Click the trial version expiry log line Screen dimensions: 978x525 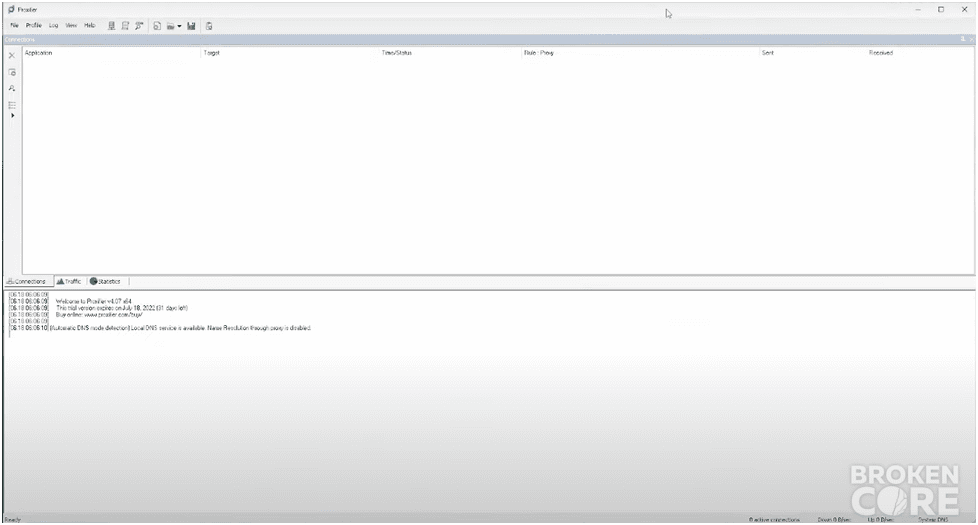(x=122, y=308)
